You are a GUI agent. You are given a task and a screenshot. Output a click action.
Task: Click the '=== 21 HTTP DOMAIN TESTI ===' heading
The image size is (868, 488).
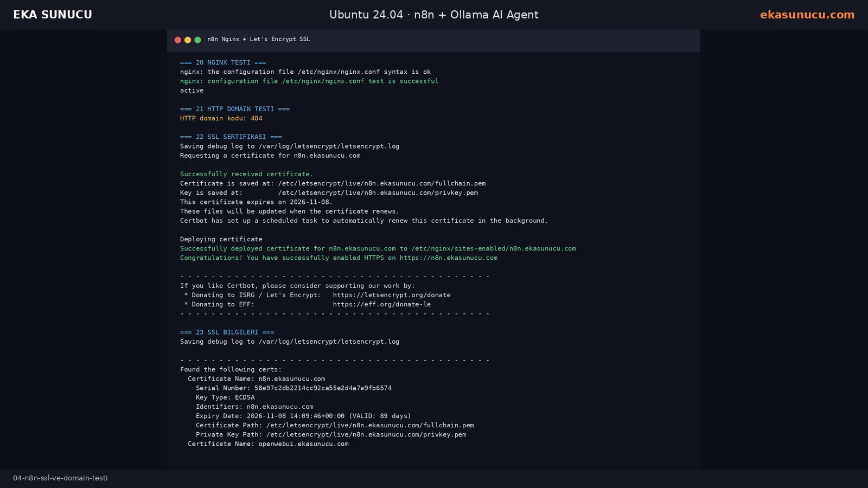coord(235,109)
